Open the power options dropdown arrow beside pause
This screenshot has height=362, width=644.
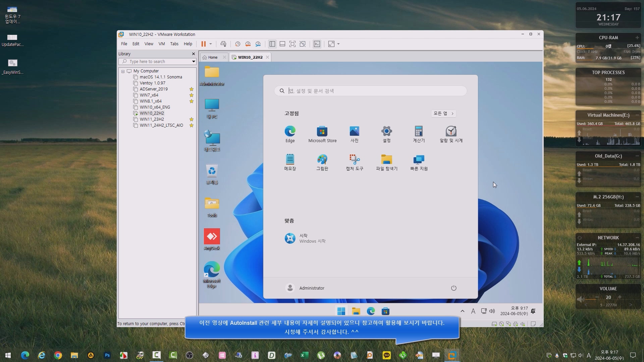pos(211,44)
